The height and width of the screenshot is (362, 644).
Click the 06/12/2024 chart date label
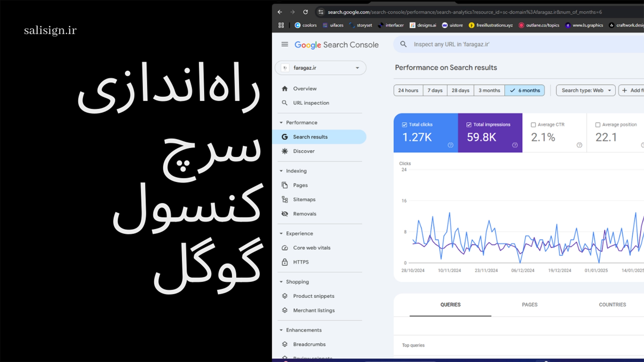523,270
